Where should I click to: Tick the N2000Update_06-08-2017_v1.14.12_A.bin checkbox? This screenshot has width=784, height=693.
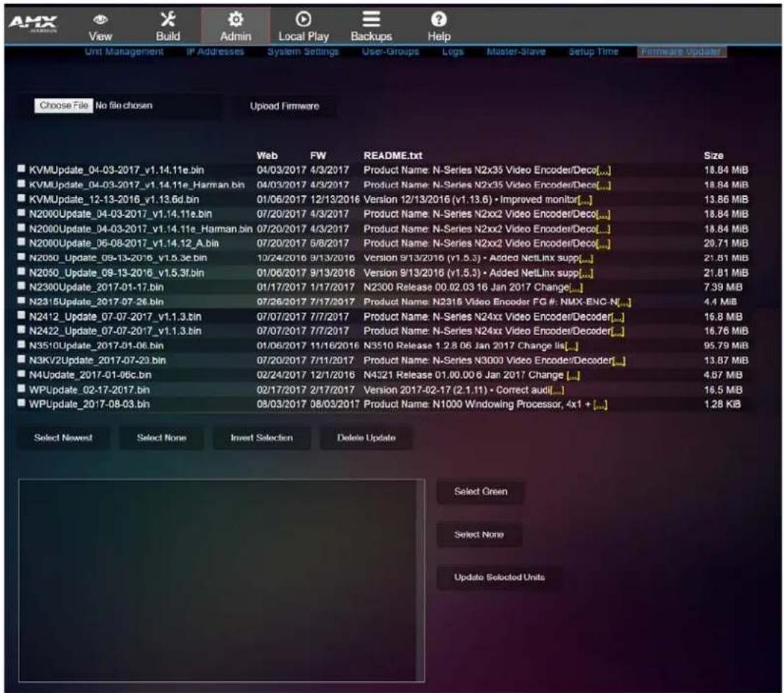point(21,242)
